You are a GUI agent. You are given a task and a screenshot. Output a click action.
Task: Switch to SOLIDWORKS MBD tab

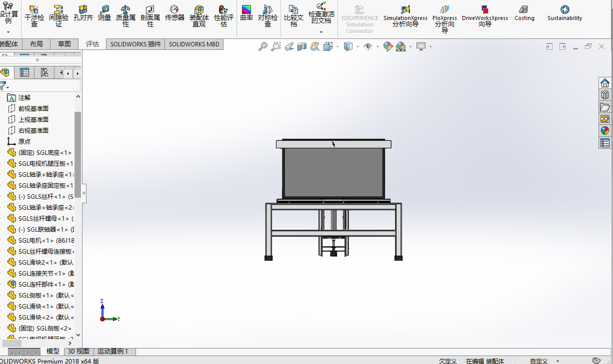194,44
